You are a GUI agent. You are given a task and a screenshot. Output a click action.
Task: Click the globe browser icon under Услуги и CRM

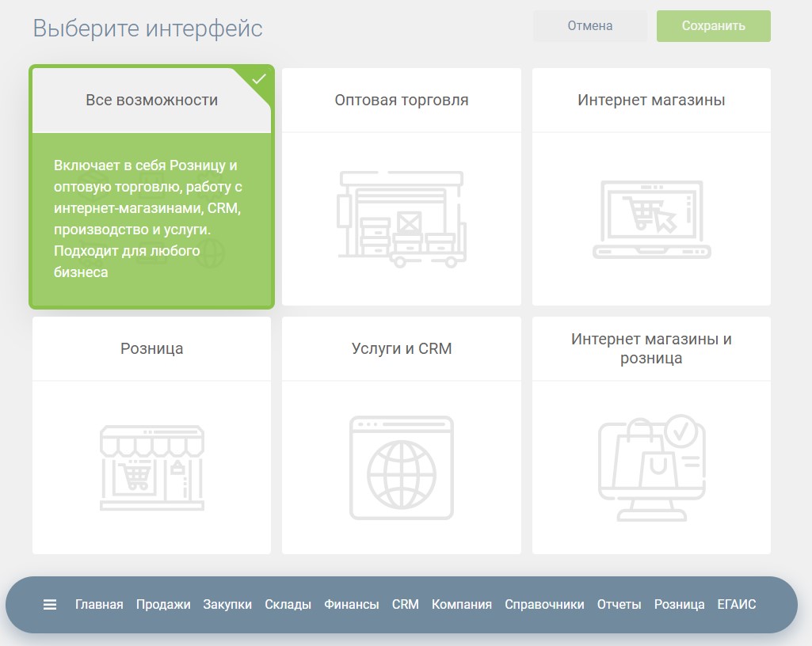coord(402,468)
